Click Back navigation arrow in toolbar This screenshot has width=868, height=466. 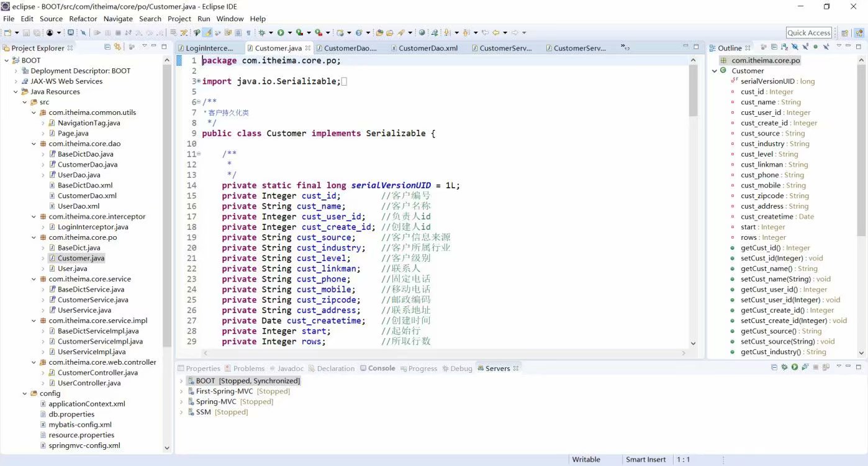pos(496,32)
